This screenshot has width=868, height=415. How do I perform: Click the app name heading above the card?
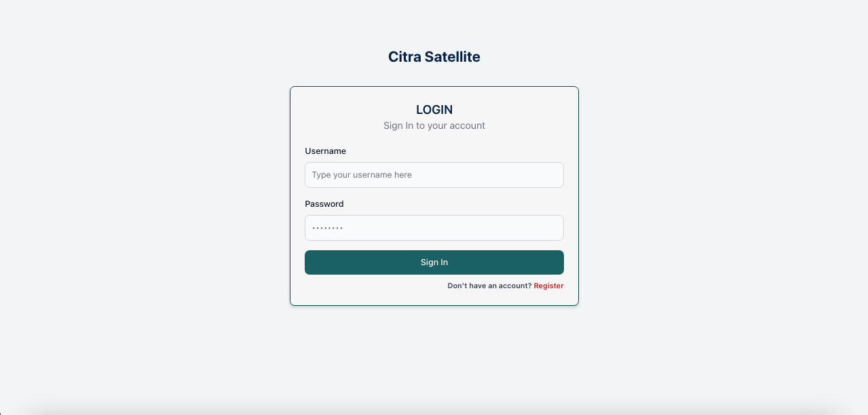434,57
